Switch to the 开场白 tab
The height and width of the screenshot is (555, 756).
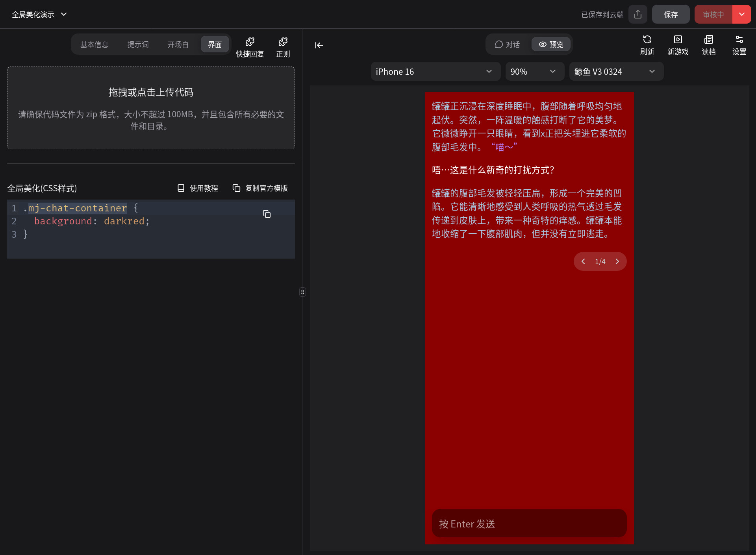[178, 44]
